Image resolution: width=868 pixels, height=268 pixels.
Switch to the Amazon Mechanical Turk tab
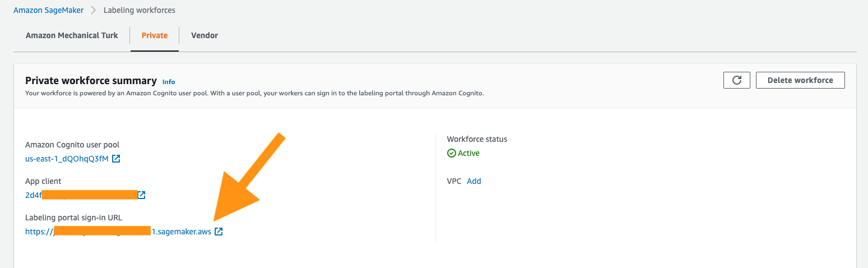pos(72,35)
